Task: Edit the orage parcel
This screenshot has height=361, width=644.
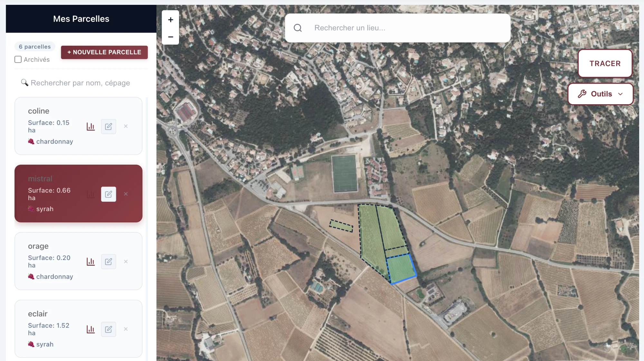Action: click(109, 262)
